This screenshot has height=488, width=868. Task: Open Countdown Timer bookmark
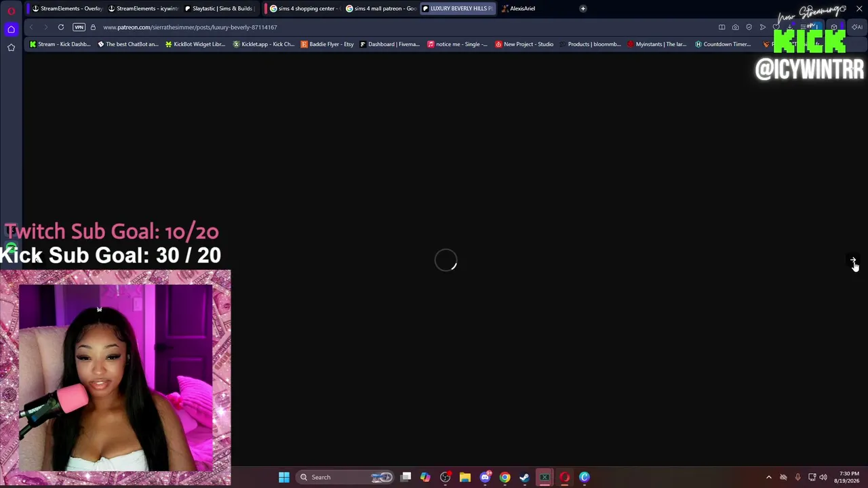pos(723,44)
